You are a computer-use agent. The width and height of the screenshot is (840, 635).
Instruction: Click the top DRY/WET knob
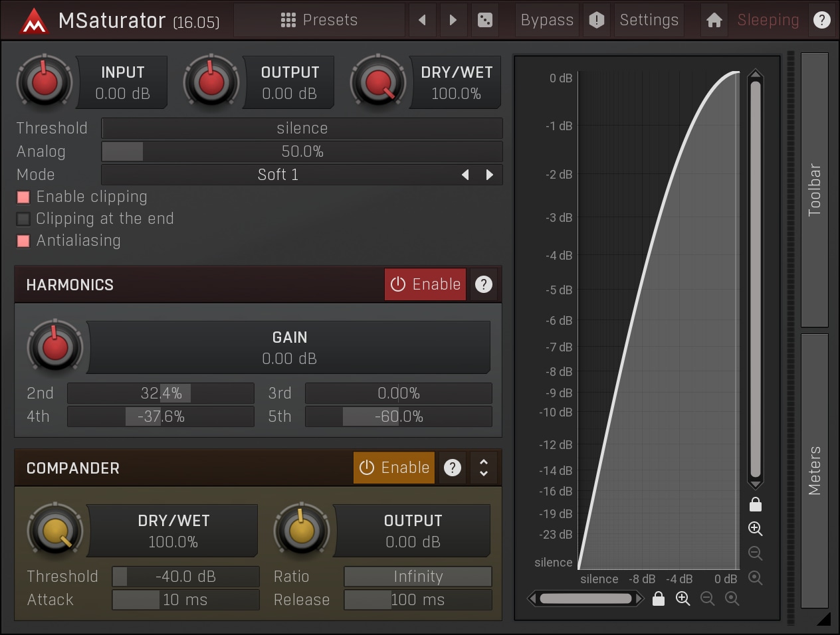click(x=377, y=82)
